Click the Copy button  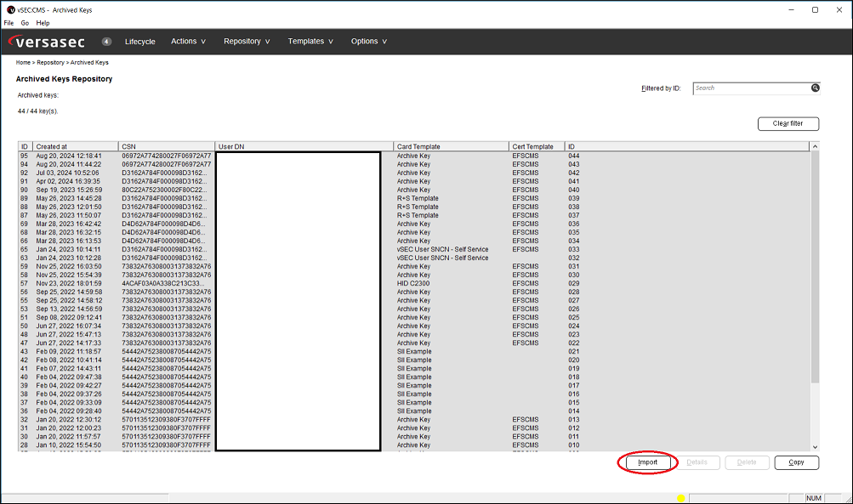point(796,462)
